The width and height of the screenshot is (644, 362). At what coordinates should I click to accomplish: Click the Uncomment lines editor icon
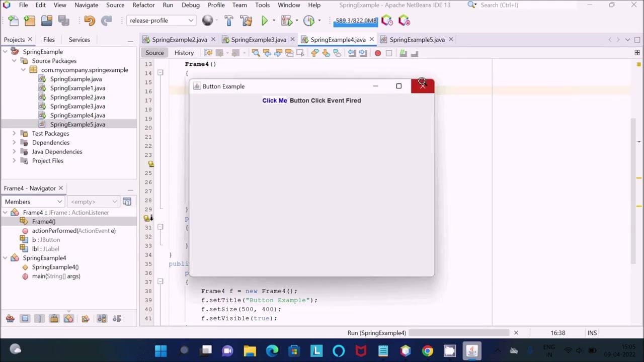pyautogui.click(x=415, y=53)
